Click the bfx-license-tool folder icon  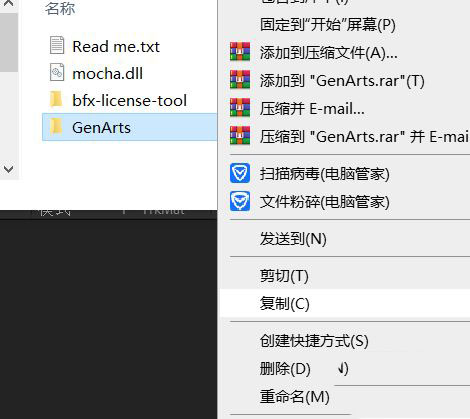(56, 99)
